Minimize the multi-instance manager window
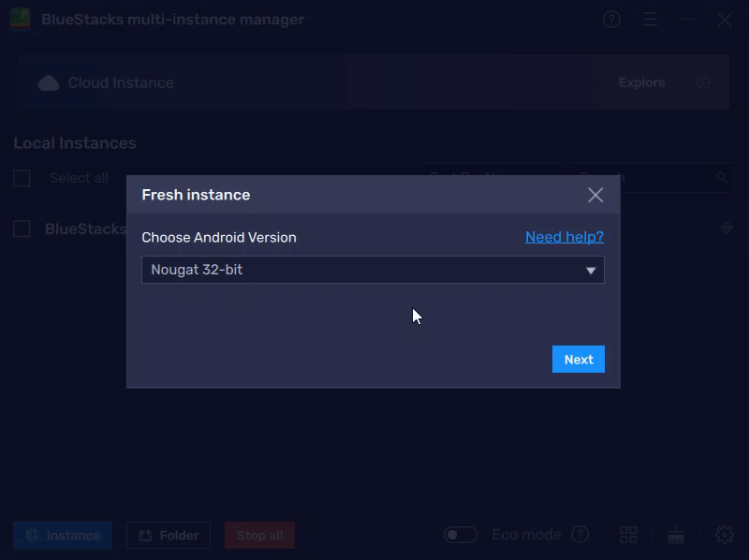Viewport: 749px width, 560px height. 687,20
